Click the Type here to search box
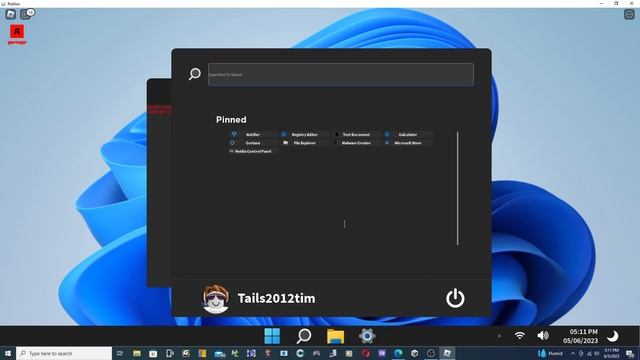Screen dimensions: 640x360 [64, 353]
